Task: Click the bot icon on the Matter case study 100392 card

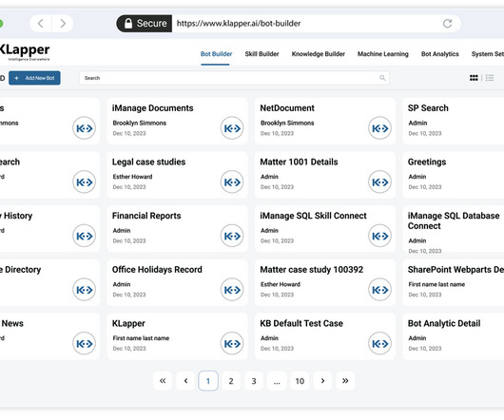Action: pos(379,290)
